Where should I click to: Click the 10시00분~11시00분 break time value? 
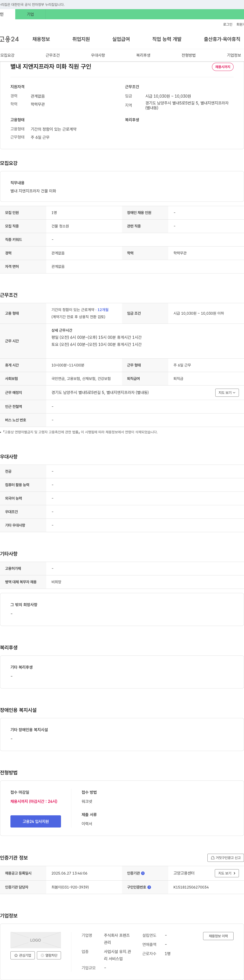click(68, 365)
